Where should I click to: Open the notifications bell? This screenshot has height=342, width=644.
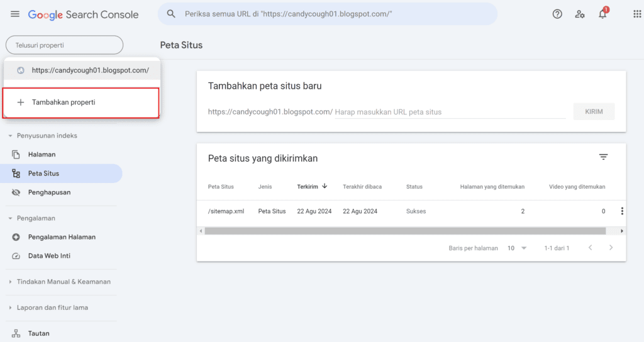pyautogui.click(x=602, y=14)
